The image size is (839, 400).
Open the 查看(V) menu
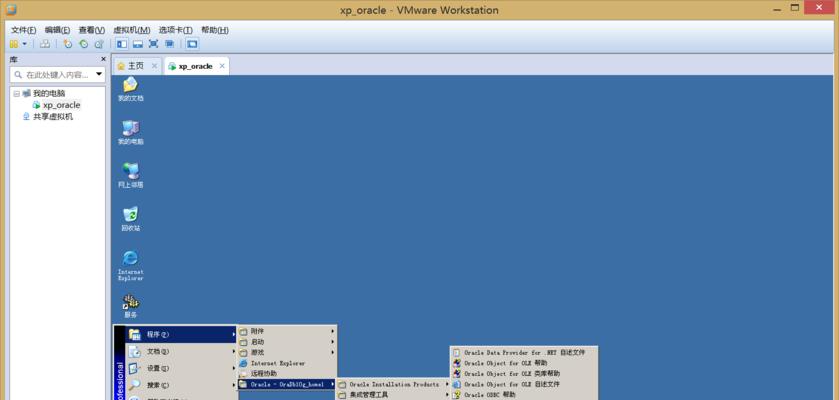91,30
